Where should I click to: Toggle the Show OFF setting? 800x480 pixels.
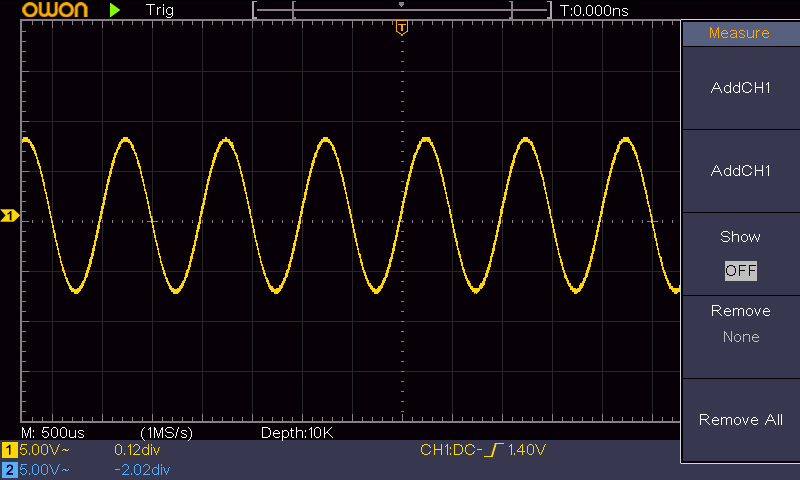(x=741, y=254)
